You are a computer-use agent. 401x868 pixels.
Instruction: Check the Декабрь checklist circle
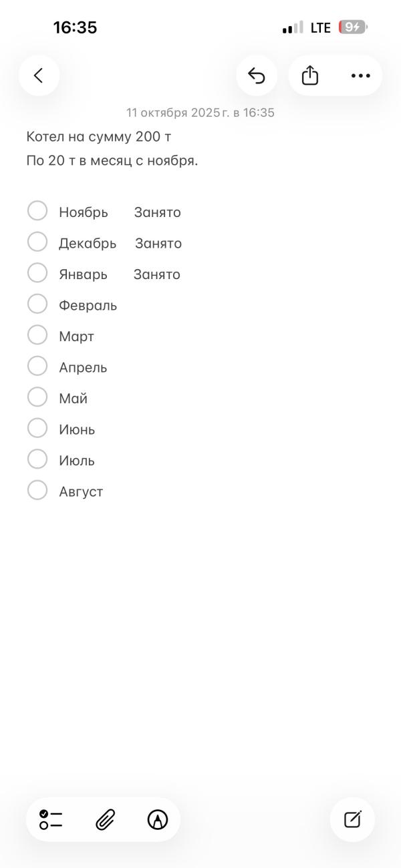[37, 242]
